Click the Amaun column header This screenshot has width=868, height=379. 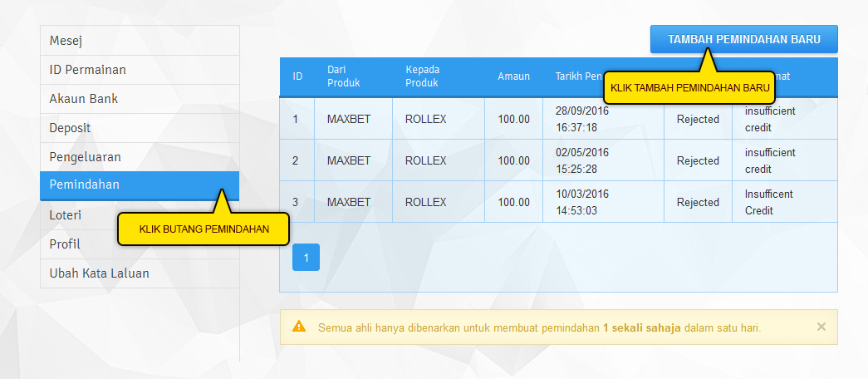(513, 76)
